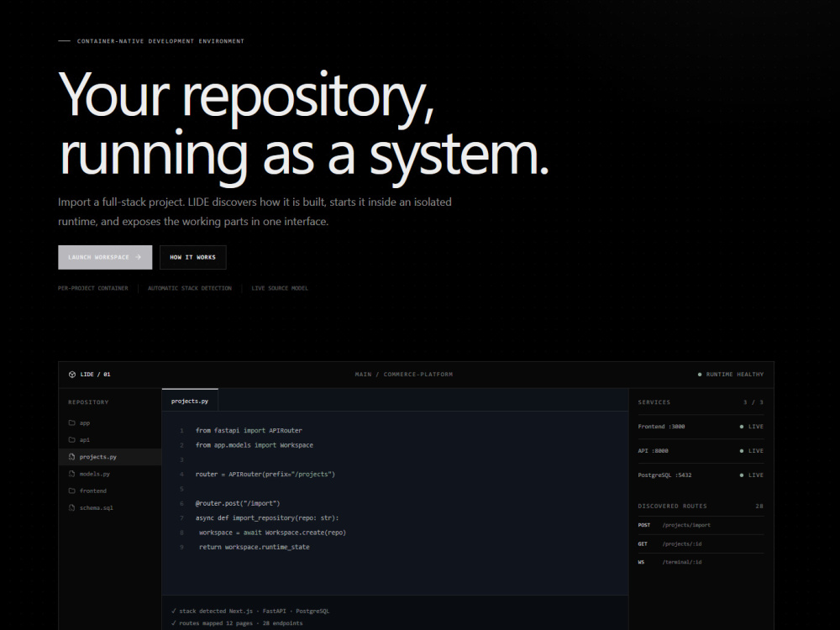Image resolution: width=840 pixels, height=630 pixels.
Task: Select the API :8000 service row
Action: 701,451
